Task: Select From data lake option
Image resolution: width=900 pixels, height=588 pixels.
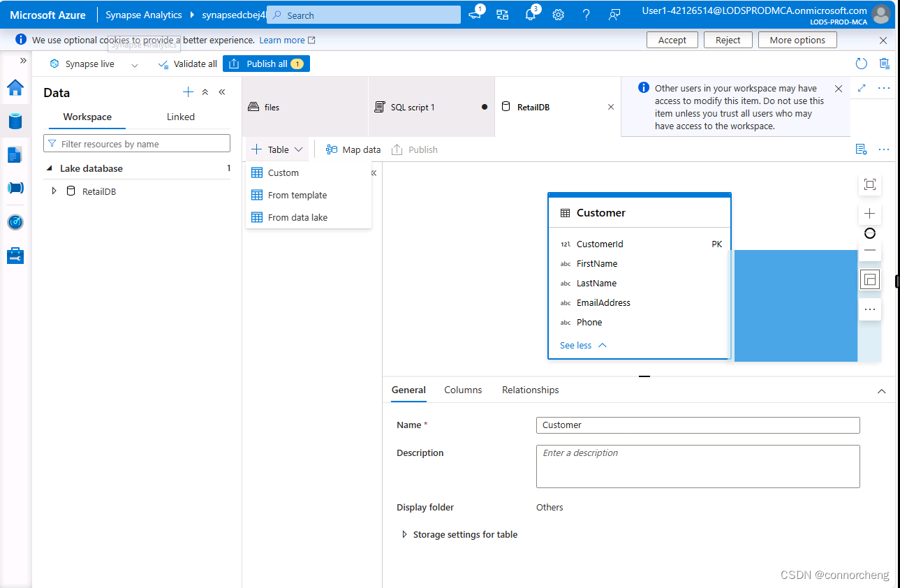Action: coord(309,217)
